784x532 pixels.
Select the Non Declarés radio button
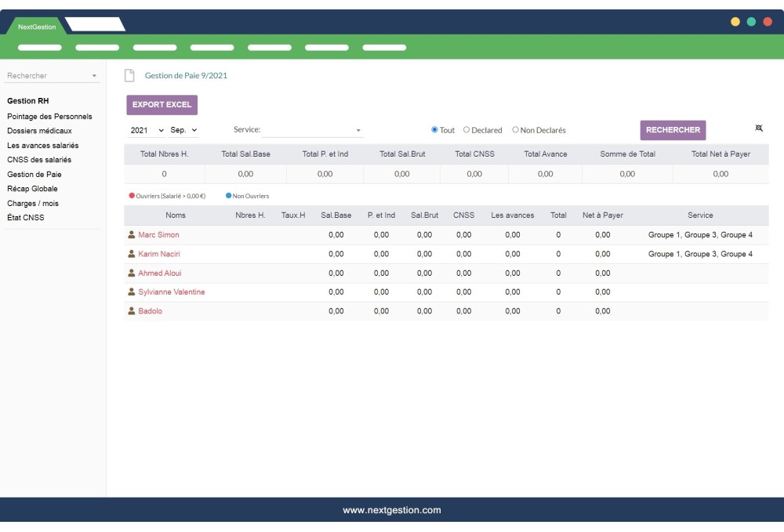[x=517, y=130]
